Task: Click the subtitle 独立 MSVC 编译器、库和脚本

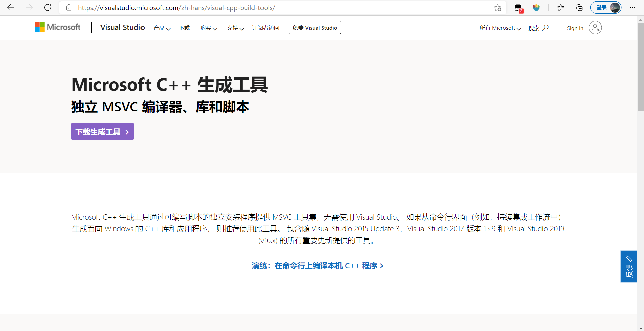Action: pos(160,107)
